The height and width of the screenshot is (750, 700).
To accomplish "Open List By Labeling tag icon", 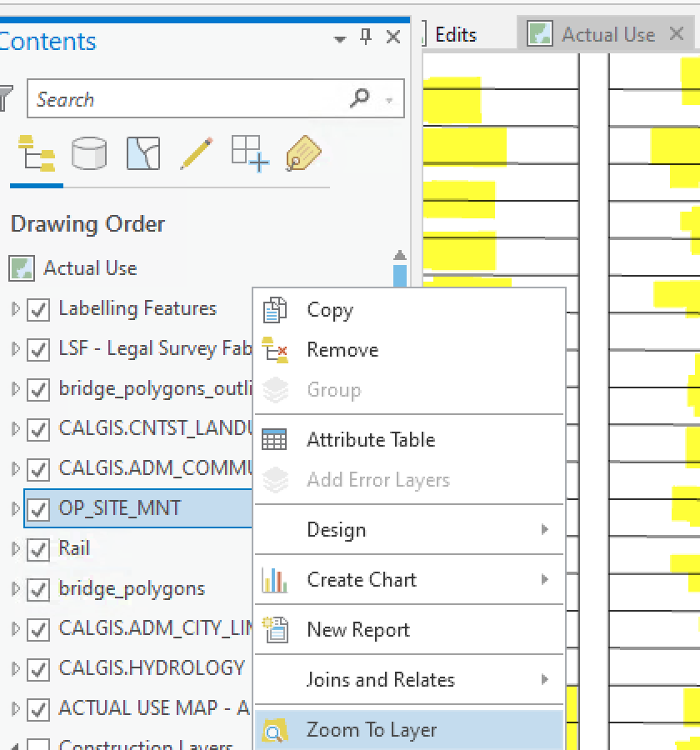I will (x=302, y=152).
